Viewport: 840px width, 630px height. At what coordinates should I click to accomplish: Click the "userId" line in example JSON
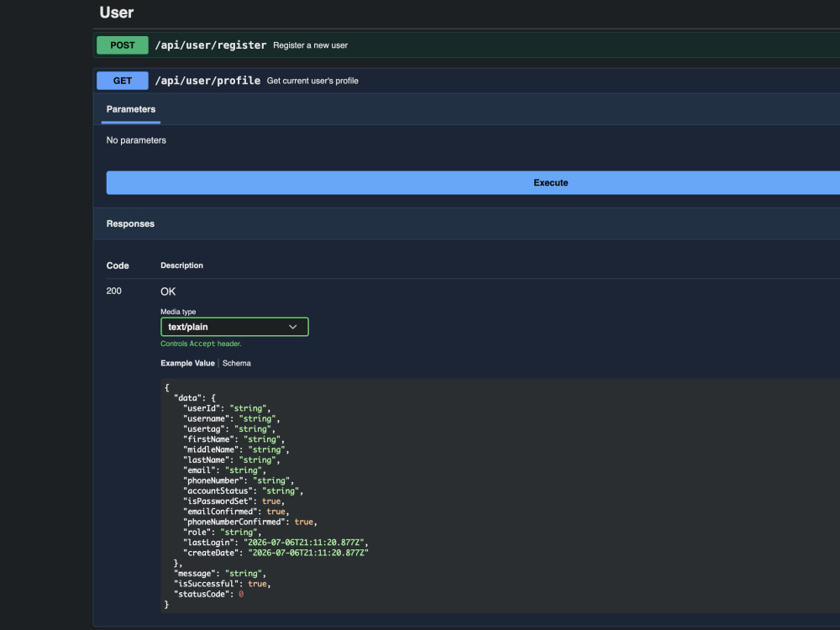(227, 408)
